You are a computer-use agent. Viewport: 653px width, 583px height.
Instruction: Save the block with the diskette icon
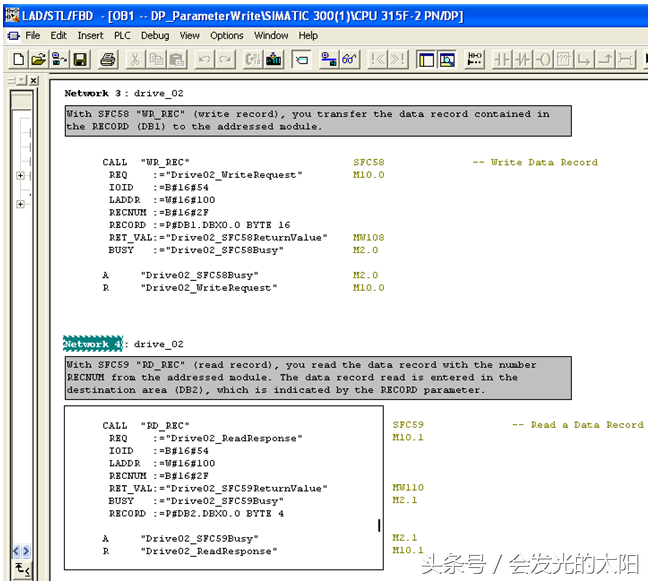pyautogui.click(x=80, y=59)
